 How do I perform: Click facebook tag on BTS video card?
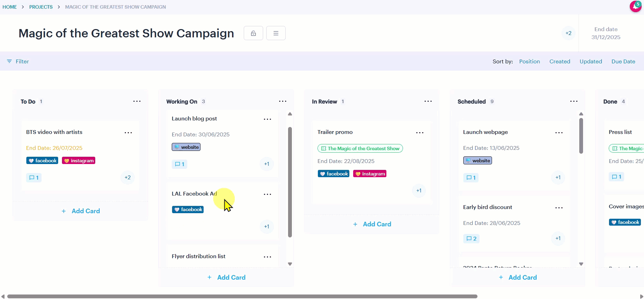42,161
